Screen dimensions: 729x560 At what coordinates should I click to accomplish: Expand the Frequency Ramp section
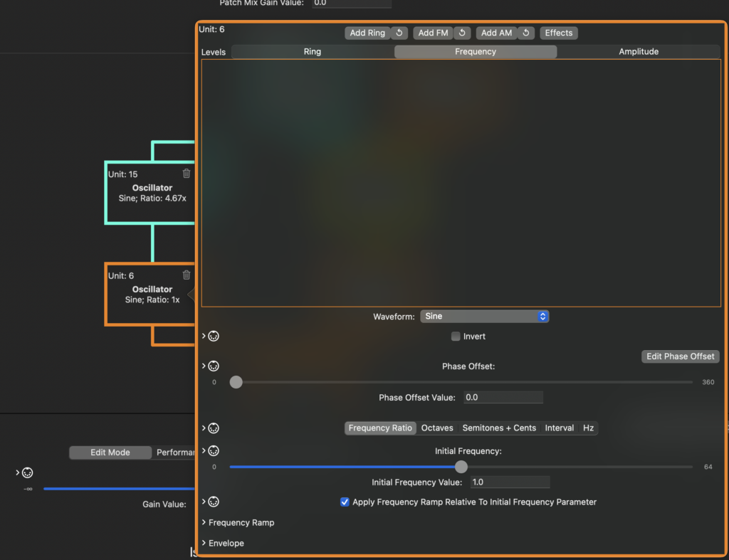click(241, 523)
